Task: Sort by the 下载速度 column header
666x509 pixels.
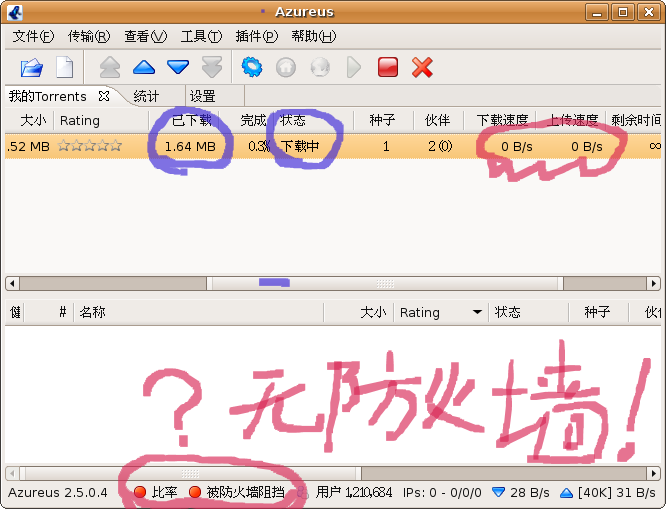Action: 500,120
